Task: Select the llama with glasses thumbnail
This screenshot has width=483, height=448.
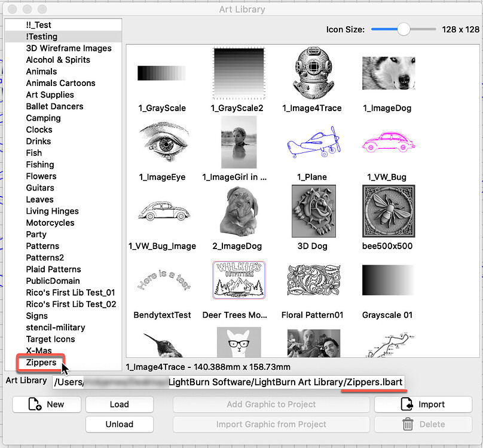Action: (239, 342)
